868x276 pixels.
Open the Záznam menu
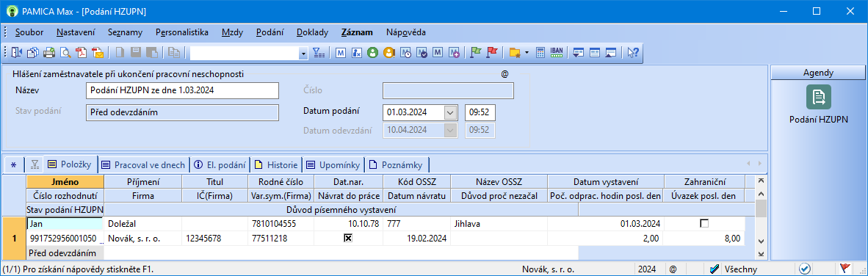[357, 32]
